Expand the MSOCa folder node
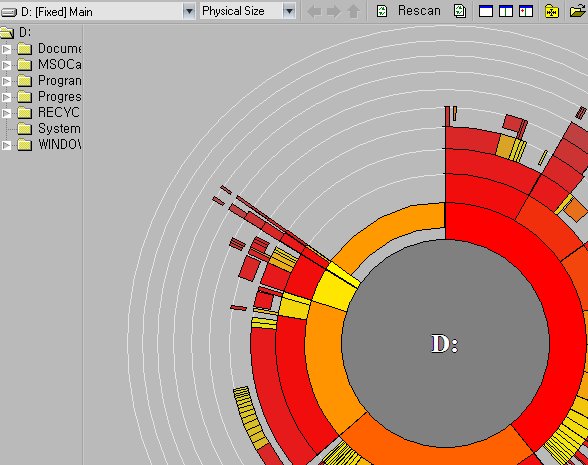Image resolution: width=588 pixels, height=465 pixels. 6,65
